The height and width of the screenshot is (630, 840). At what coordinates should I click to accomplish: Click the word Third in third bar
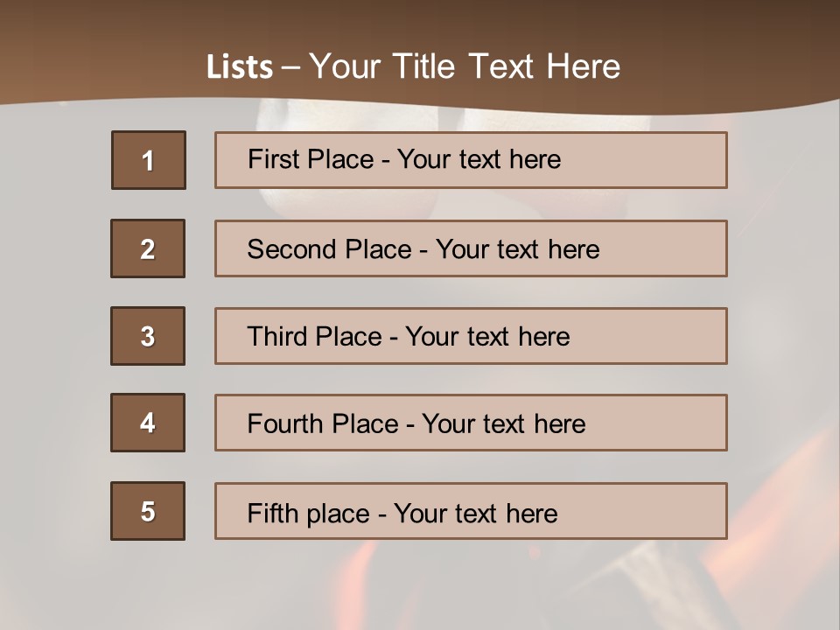277,336
